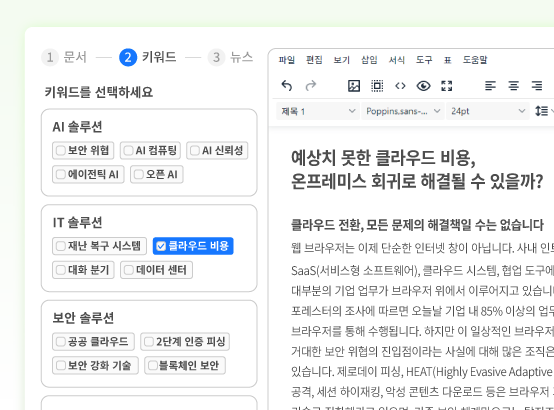The image size is (554, 410).
Task: Select step 2 키워드
Action: tap(148, 57)
